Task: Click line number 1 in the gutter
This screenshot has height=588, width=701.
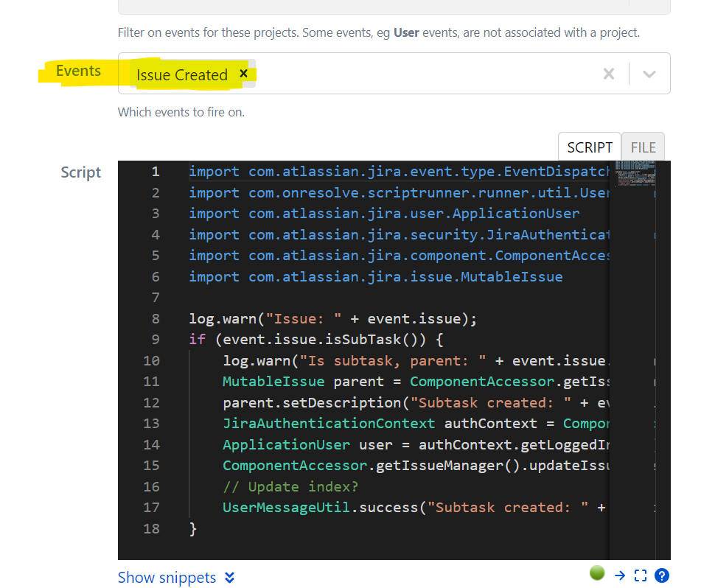Action: tap(155, 172)
